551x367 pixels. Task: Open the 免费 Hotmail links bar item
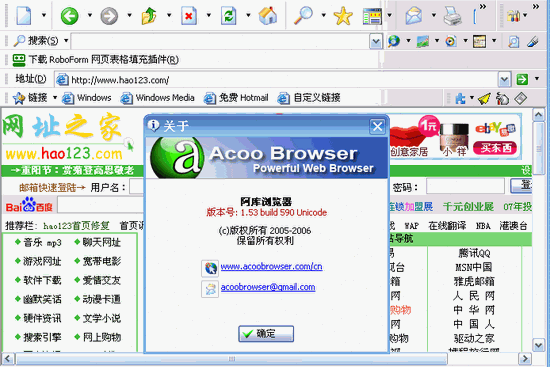(236, 98)
